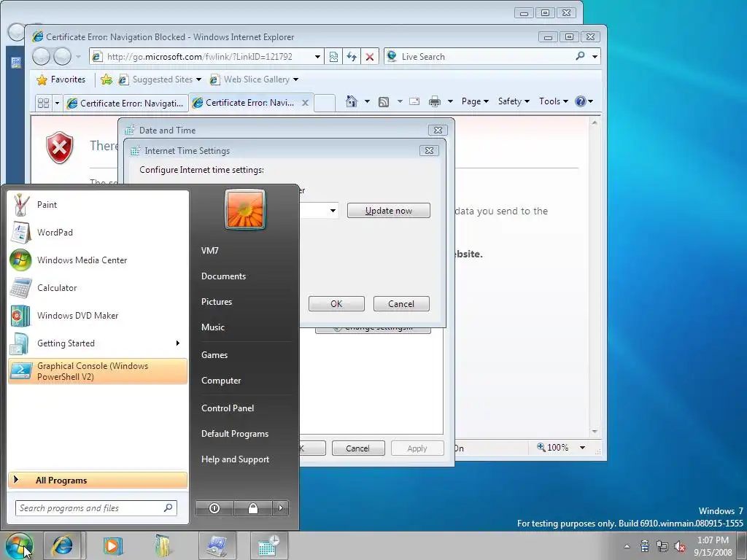Open Documents from the Start menu
Screen dimensions: 747x560
pyautogui.click(x=223, y=276)
